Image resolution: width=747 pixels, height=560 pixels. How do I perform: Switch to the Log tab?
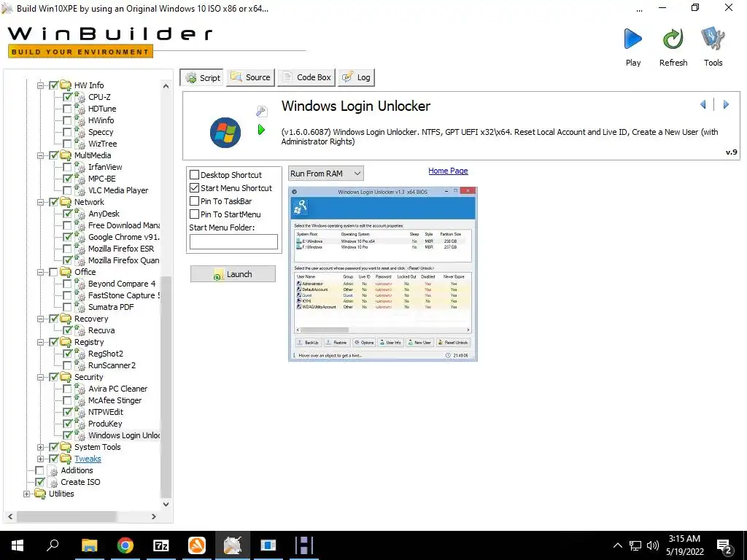pyautogui.click(x=356, y=77)
